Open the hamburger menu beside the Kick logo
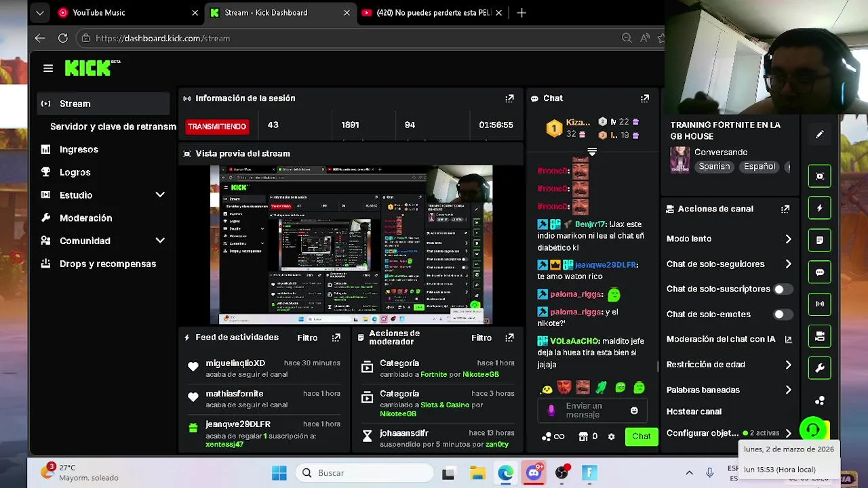Image resolution: width=868 pixels, height=488 pixels. point(48,68)
